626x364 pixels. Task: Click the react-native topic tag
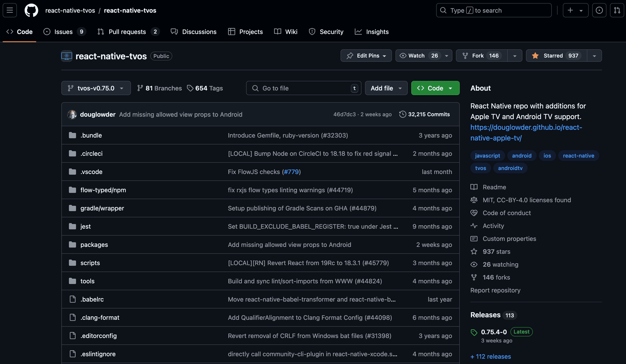[578, 155]
